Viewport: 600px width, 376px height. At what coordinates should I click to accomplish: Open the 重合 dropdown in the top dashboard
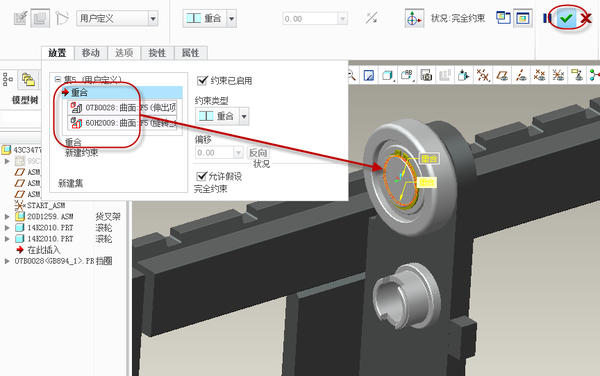coord(232,18)
